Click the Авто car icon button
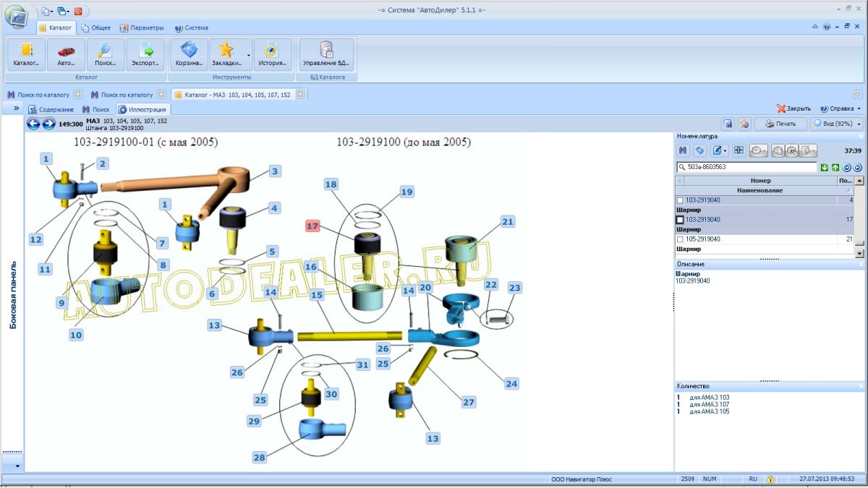 coord(66,54)
